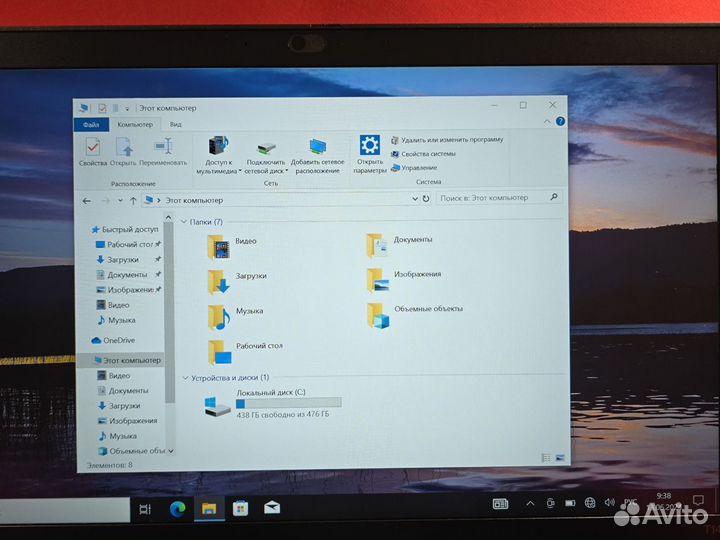Collapse the Устройства и диски group

185,378
